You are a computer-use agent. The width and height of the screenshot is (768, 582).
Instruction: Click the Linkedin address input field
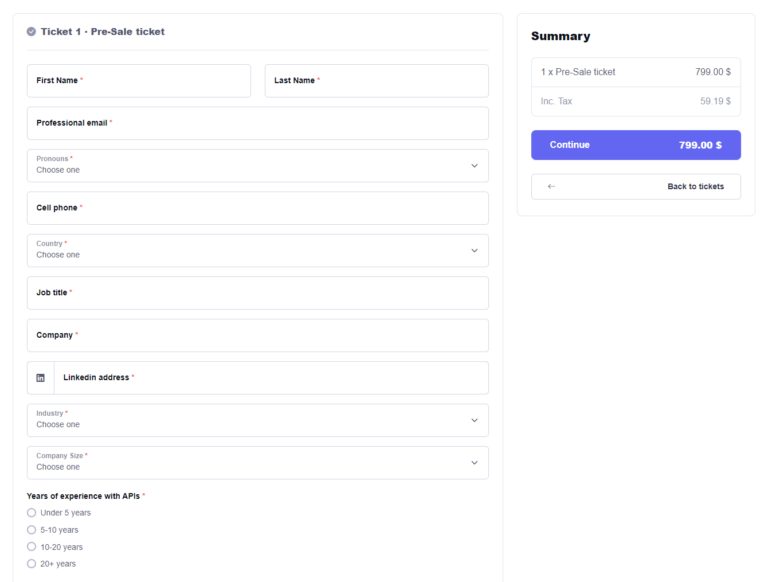(x=270, y=378)
